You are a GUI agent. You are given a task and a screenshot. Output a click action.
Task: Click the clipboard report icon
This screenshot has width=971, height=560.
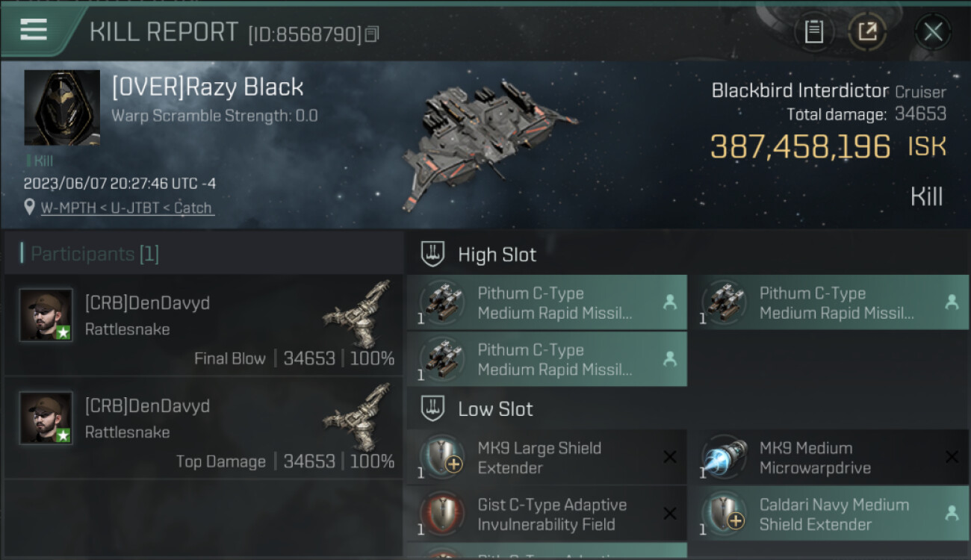pyautogui.click(x=813, y=31)
